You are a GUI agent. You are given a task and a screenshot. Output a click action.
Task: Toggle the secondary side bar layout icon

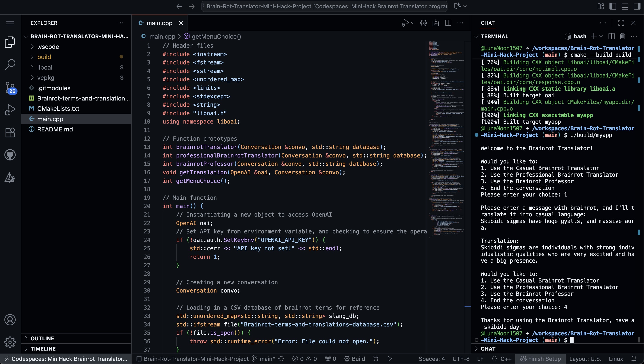coord(637,6)
